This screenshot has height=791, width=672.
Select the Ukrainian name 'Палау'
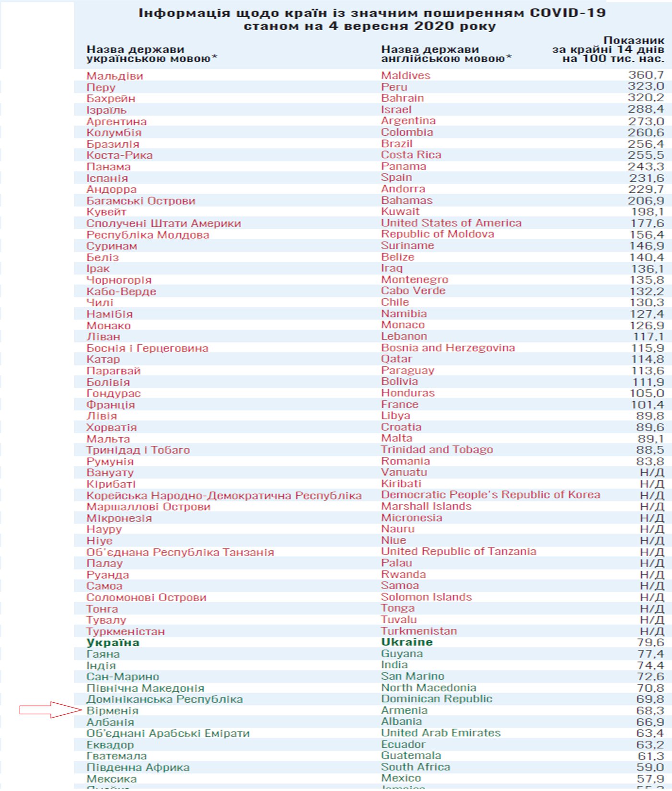click(104, 563)
